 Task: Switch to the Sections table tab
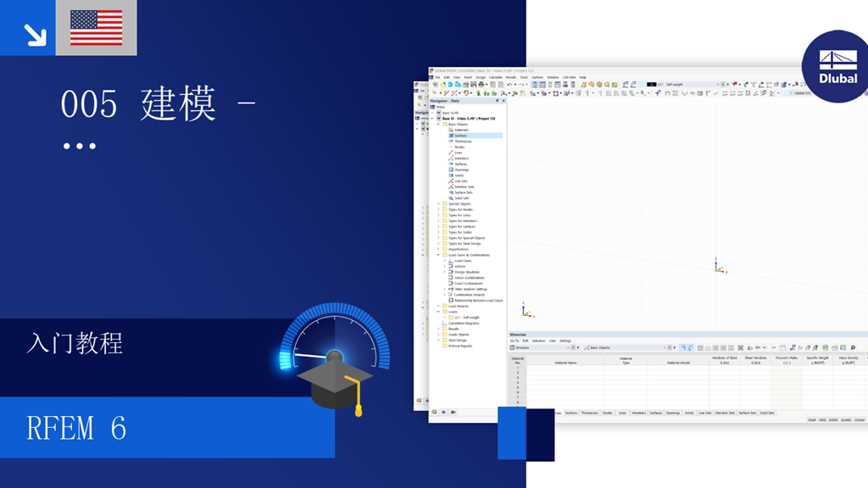pyautogui.click(x=571, y=413)
